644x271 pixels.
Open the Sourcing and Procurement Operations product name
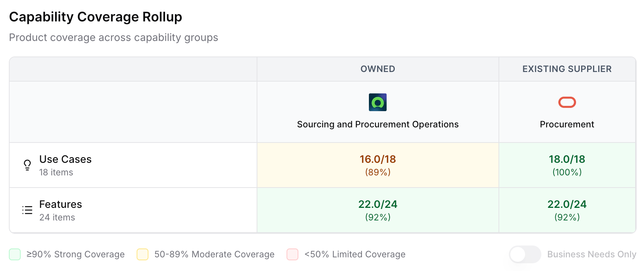pyautogui.click(x=377, y=124)
